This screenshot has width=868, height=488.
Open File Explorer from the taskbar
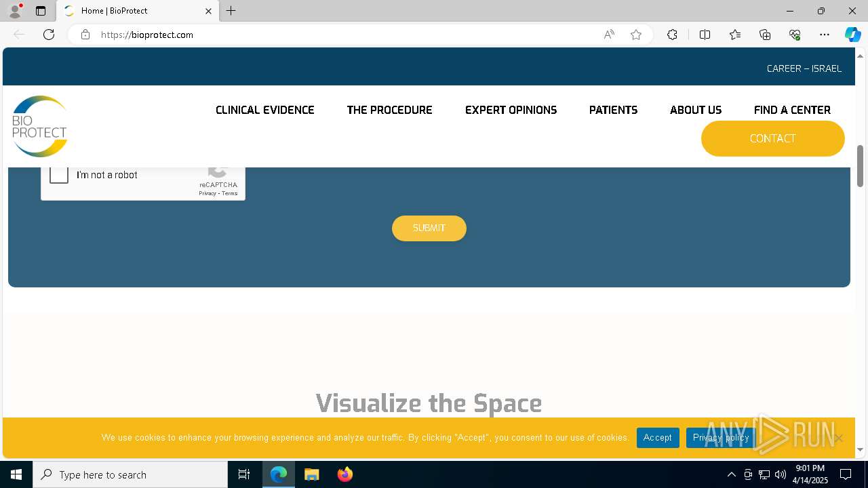[x=312, y=474]
